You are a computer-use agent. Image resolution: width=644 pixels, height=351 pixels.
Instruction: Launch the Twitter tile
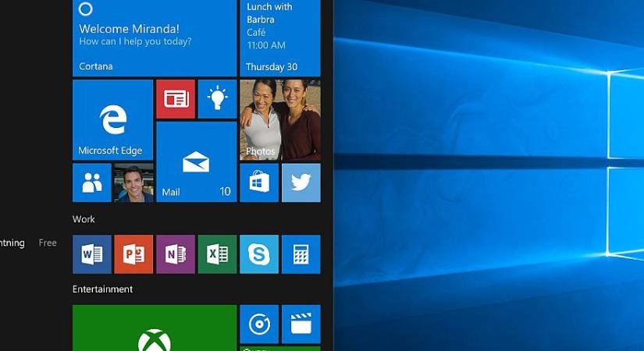[x=301, y=183]
